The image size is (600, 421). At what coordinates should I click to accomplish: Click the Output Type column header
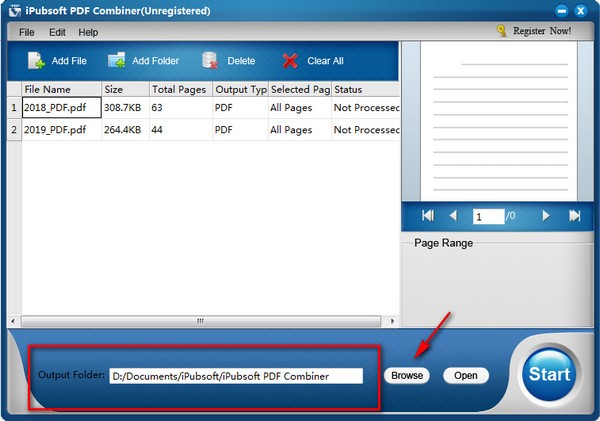tap(241, 90)
